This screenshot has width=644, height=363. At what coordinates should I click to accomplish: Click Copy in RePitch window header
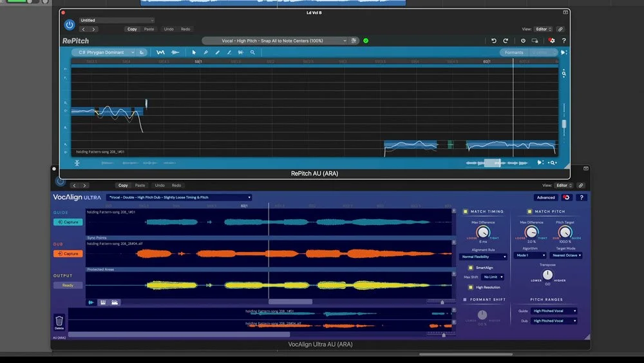click(132, 29)
